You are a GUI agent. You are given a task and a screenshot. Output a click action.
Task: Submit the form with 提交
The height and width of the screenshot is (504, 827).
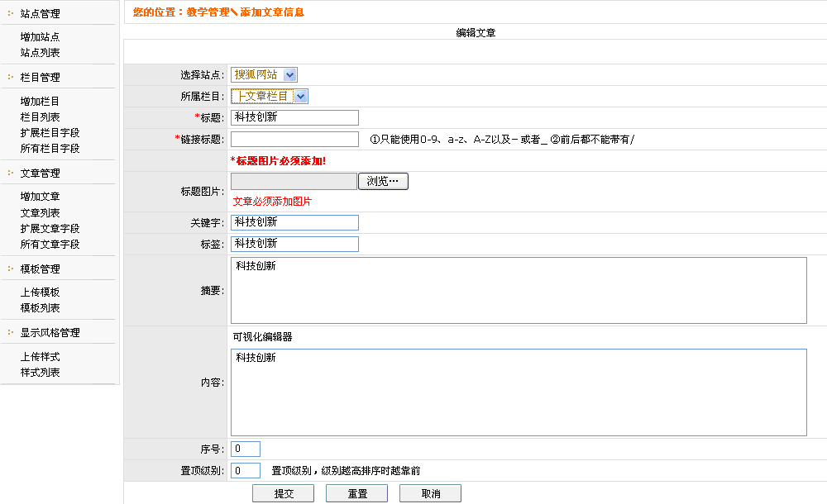click(283, 493)
